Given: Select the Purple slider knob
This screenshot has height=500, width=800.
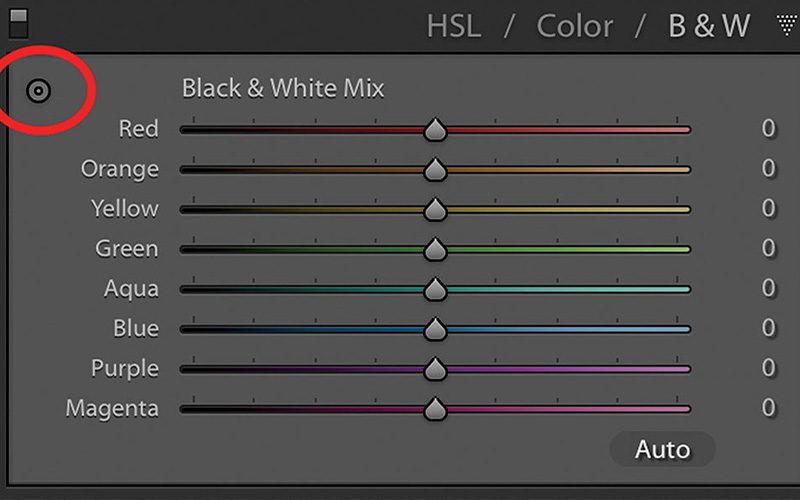Looking at the screenshot, I should coord(434,369).
